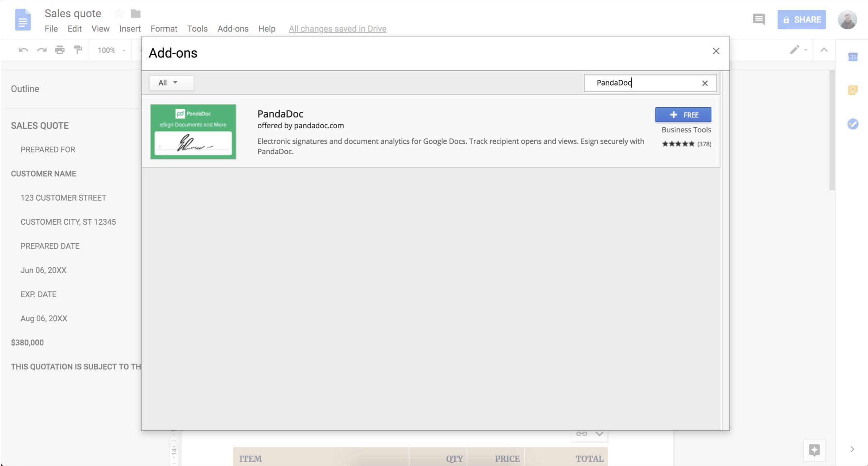Clear the PandaDoc search field

coord(705,83)
